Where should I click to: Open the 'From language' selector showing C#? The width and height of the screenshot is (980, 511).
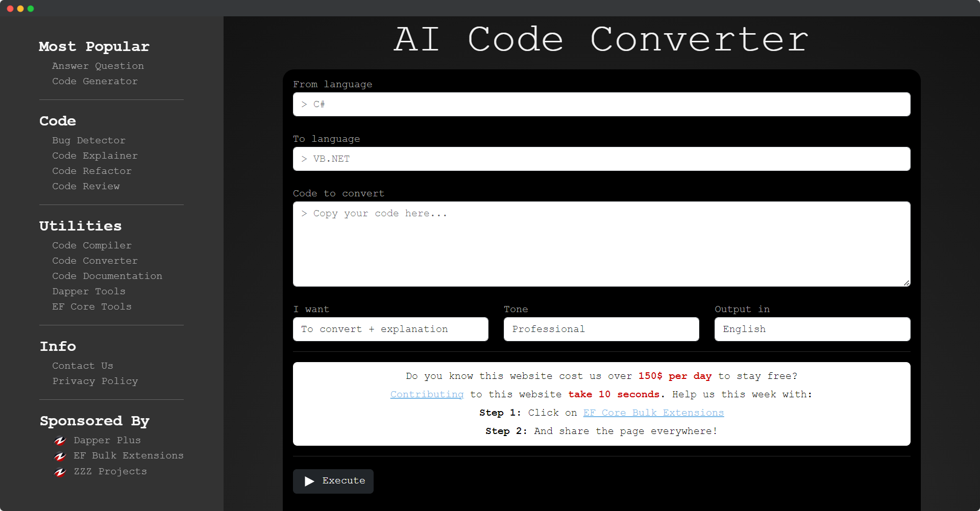click(601, 104)
